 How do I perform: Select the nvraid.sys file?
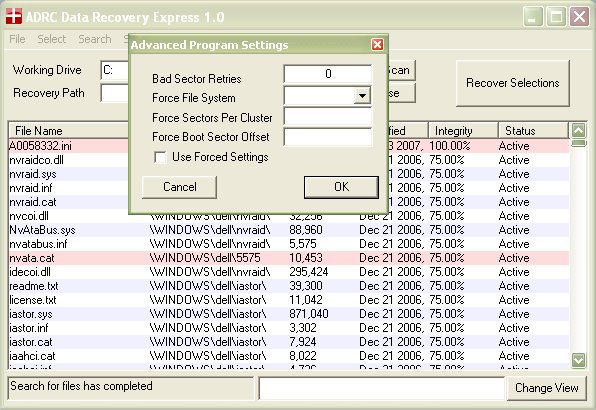[x=33, y=174]
